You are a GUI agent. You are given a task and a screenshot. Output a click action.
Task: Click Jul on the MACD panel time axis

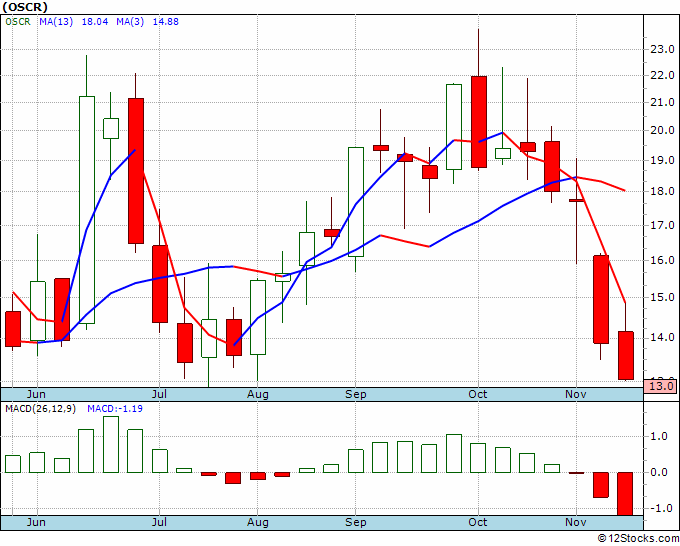(x=159, y=522)
